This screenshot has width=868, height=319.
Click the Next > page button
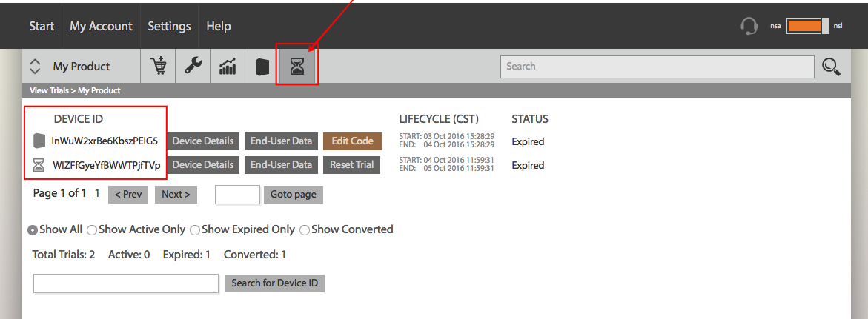[176, 195]
